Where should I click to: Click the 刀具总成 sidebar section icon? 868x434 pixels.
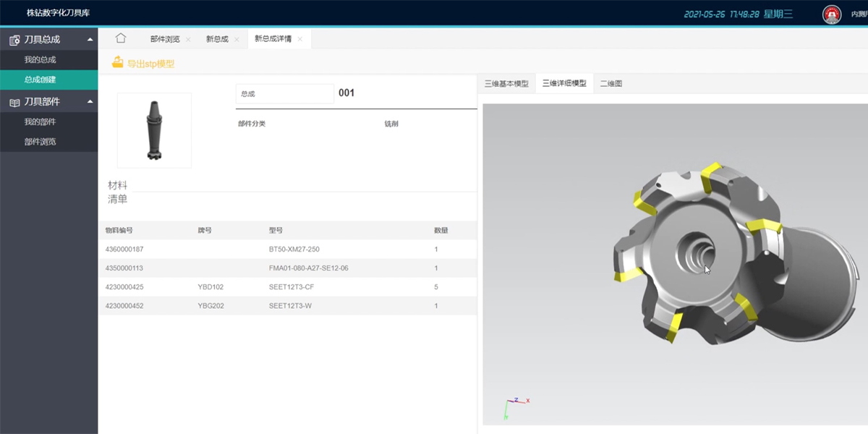coord(14,40)
